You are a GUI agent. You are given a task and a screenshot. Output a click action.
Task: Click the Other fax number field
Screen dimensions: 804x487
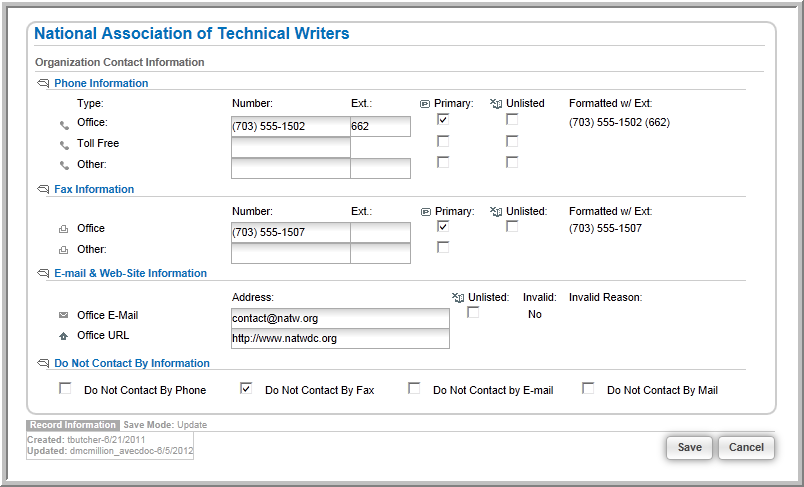point(291,253)
